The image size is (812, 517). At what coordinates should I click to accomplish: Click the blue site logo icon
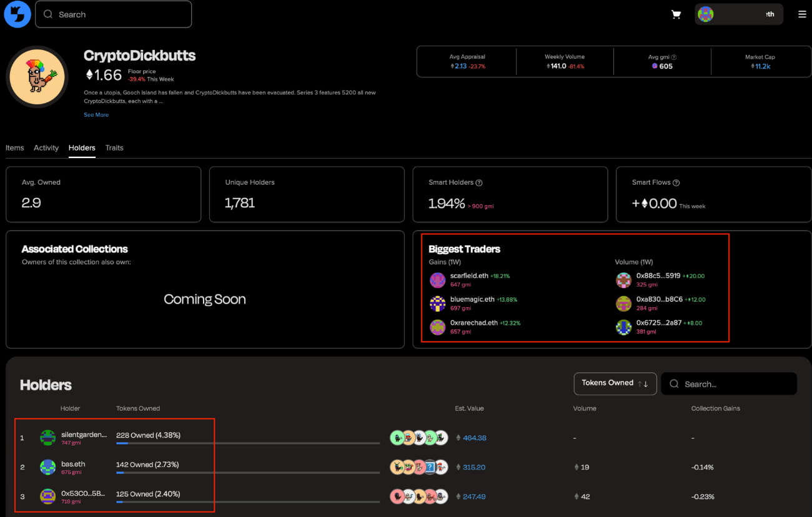(17, 14)
